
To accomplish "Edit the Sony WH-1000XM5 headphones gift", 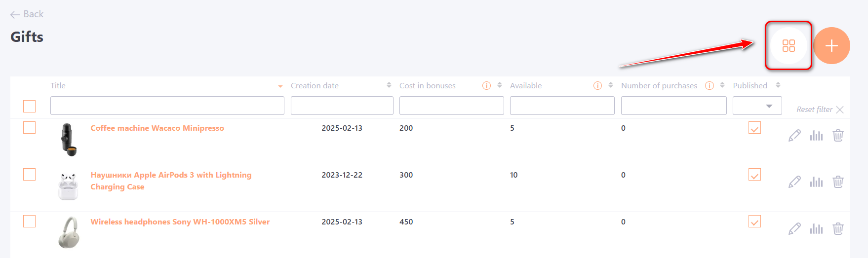I will [794, 229].
